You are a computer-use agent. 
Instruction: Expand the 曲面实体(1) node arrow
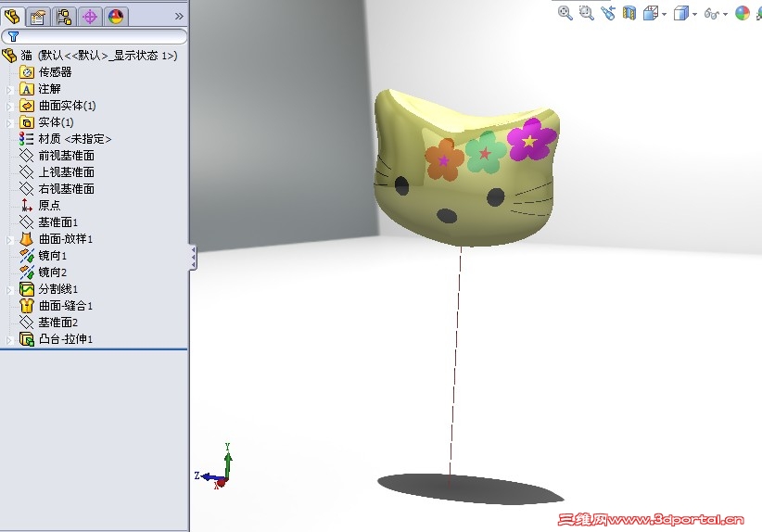click(8, 107)
